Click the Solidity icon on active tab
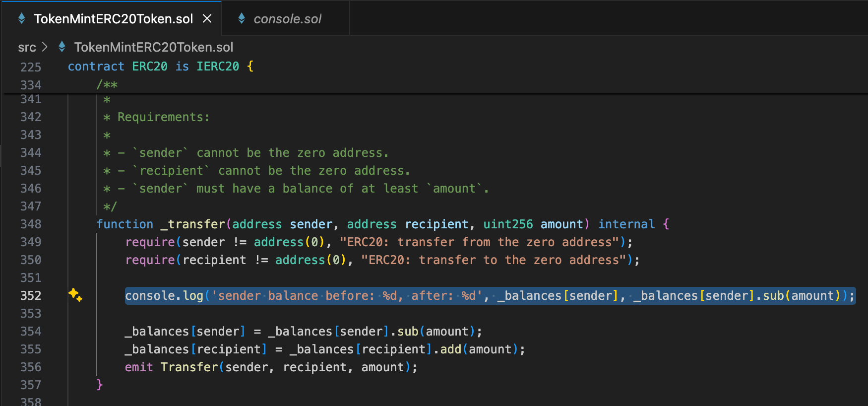The image size is (868, 406). (22, 19)
